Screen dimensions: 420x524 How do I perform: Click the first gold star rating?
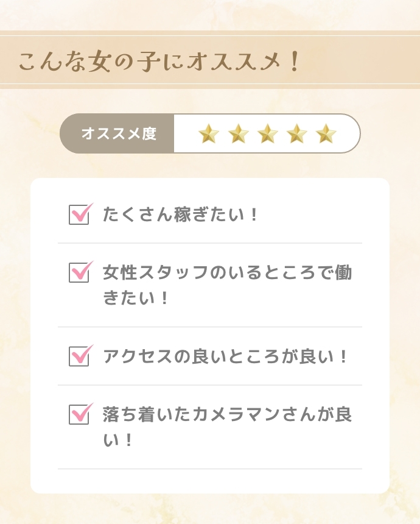(x=209, y=133)
